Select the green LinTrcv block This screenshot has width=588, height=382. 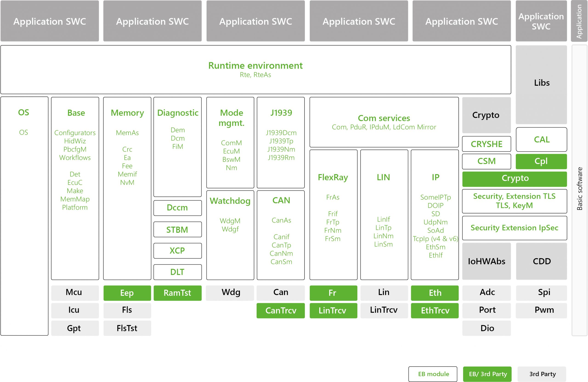click(x=333, y=310)
